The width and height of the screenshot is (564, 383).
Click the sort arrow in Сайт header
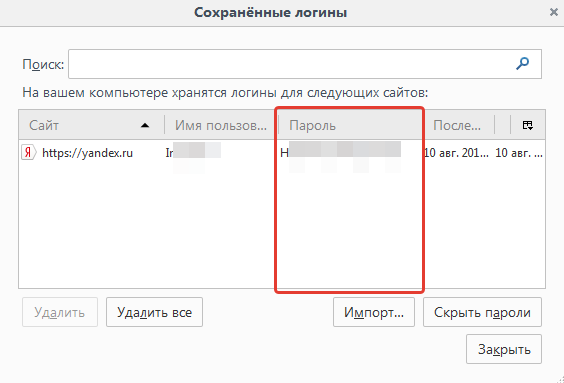tap(145, 125)
